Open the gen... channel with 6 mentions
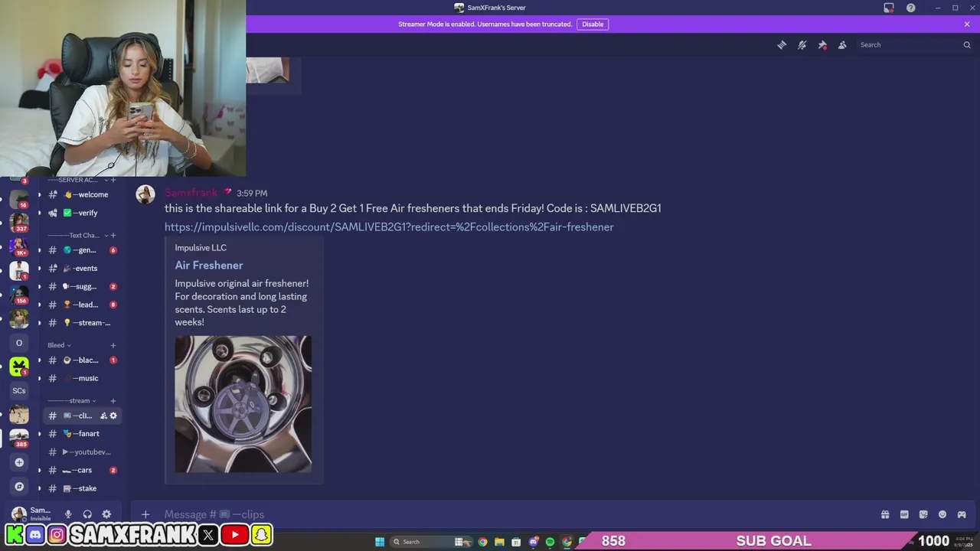This screenshot has height=551, width=980. (x=83, y=250)
